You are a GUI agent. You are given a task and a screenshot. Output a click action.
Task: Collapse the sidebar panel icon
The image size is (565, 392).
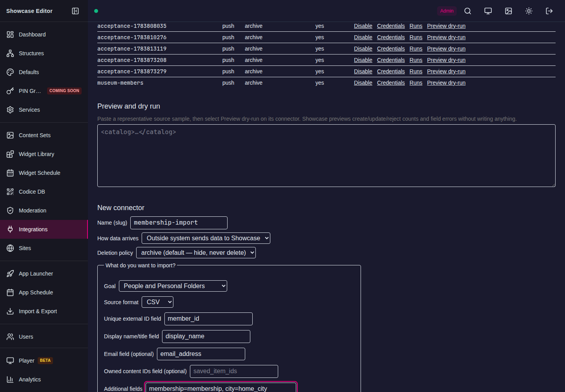(x=75, y=11)
